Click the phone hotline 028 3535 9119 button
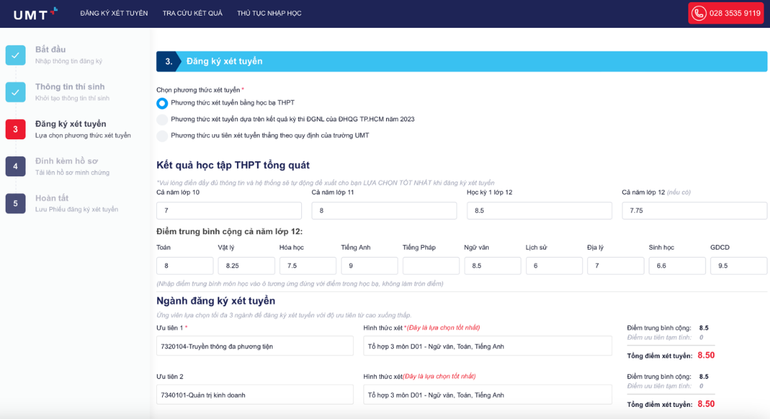The height and width of the screenshot is (419, 770). click(725, 14)
